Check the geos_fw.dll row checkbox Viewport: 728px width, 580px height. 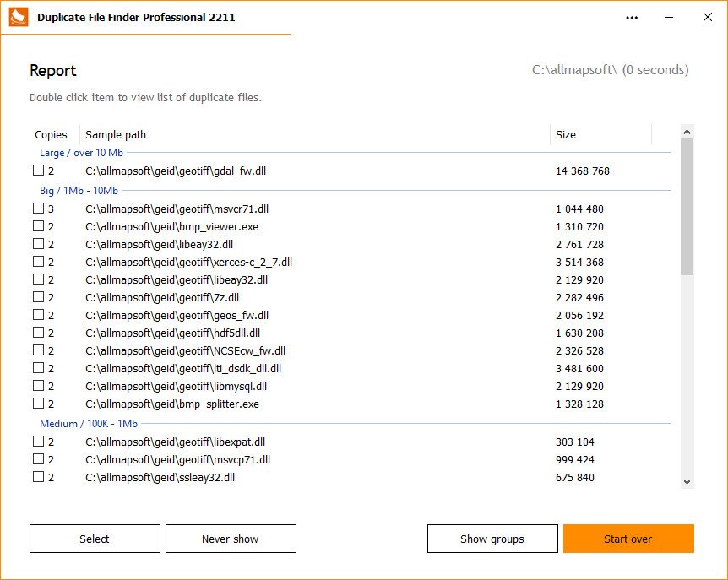tap(39, 315)
